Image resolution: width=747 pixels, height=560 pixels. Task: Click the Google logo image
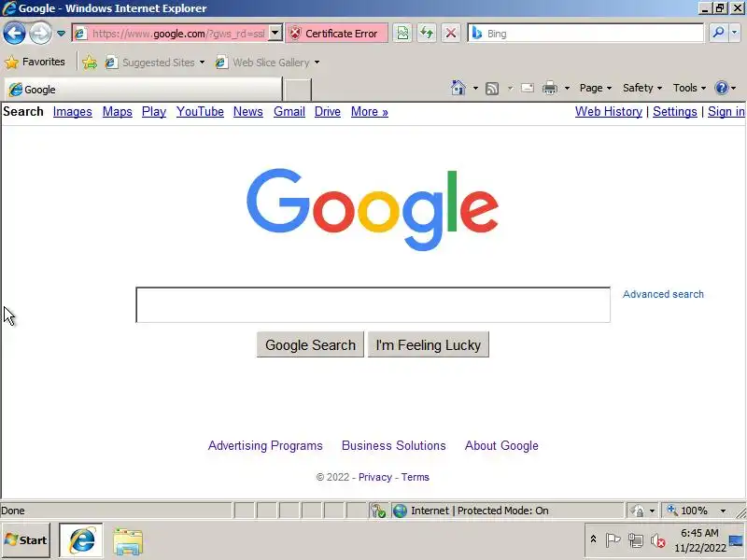373,209
